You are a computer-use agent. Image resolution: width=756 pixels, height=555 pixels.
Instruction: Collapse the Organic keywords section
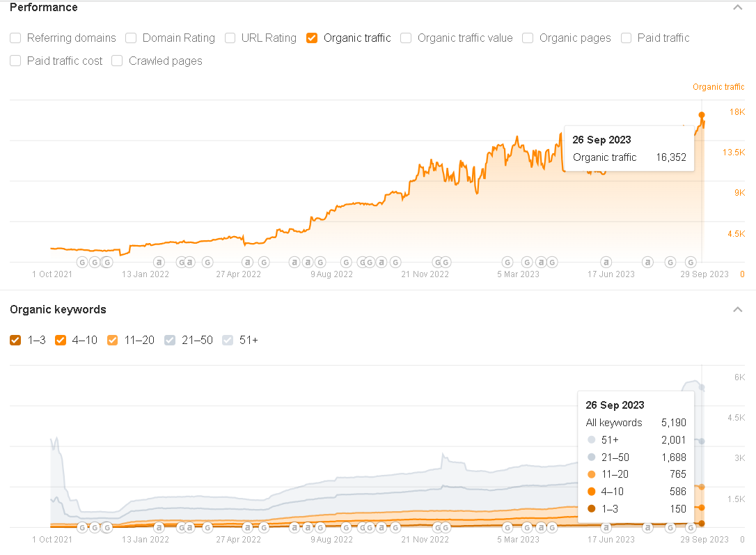click(x=737, y=309)
